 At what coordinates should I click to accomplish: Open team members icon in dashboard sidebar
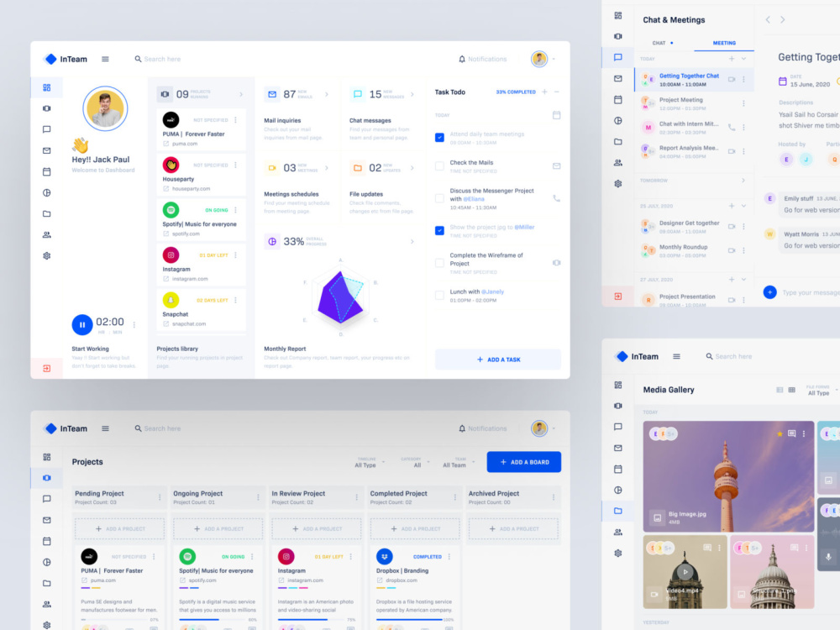(x=46, y=234)
